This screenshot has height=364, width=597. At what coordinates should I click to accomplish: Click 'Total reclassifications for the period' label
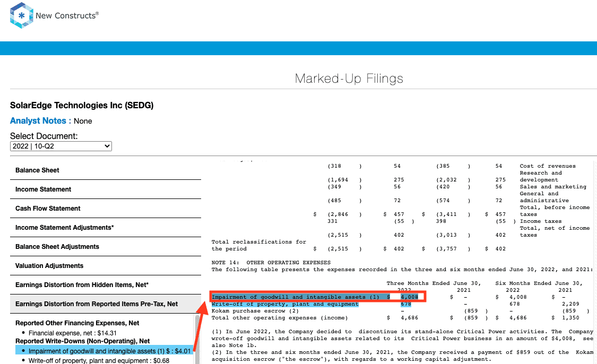pos(259,245)
